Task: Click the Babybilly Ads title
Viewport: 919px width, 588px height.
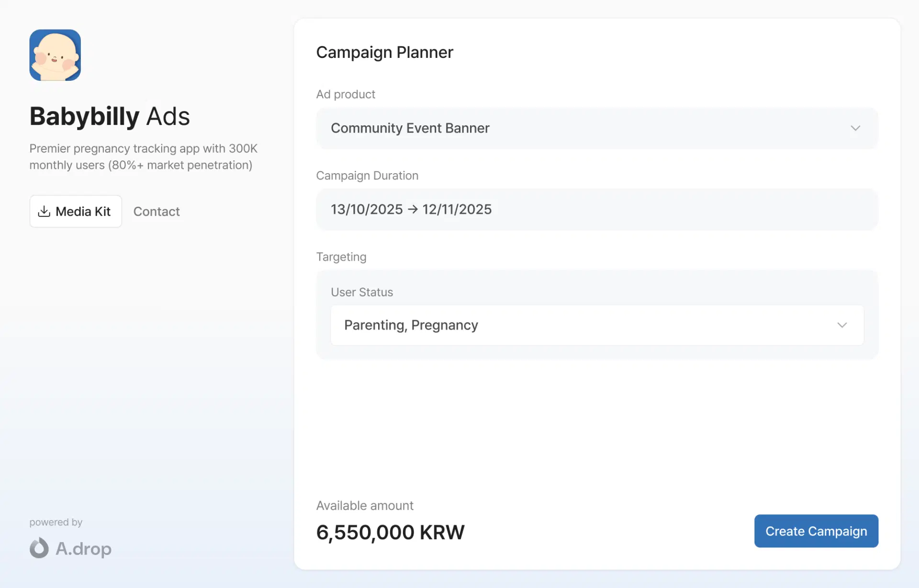Action: pyautogui.click(x=110, y=116)
